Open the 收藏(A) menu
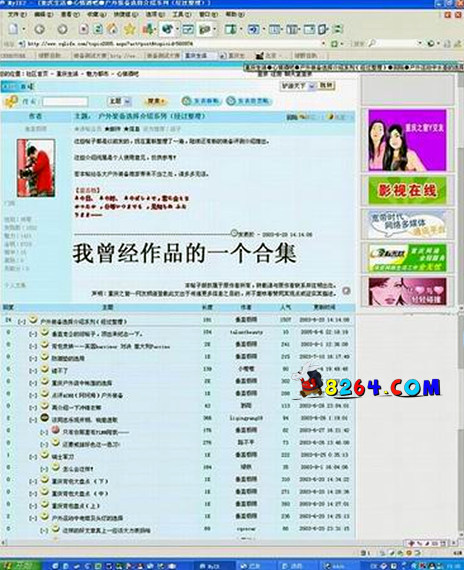The image size is (464, 570). click(97, 15)
